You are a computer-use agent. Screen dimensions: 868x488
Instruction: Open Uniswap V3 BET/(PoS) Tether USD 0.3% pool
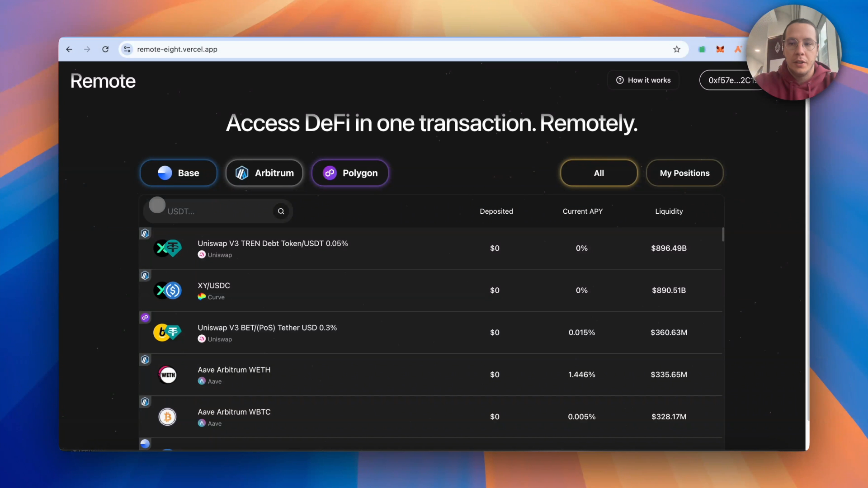point(431,332)
